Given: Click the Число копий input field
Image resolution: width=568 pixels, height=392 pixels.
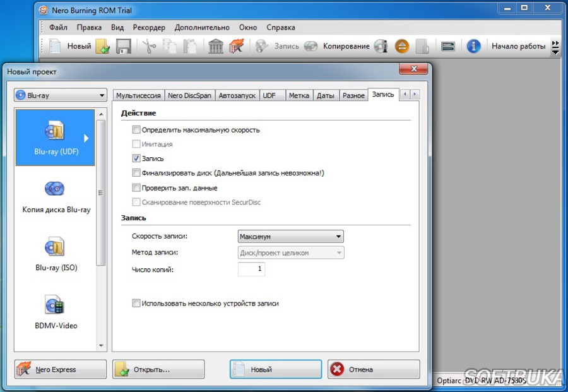Looking at the screenshot, I should 251,269.
